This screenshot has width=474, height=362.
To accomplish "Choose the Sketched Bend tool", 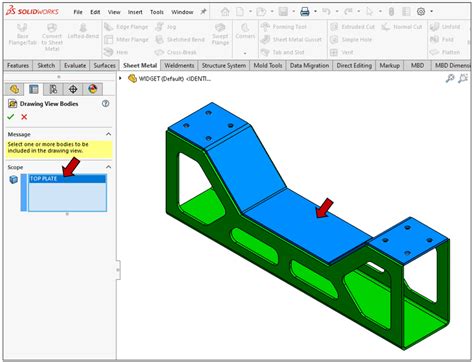I will (180, 40).
